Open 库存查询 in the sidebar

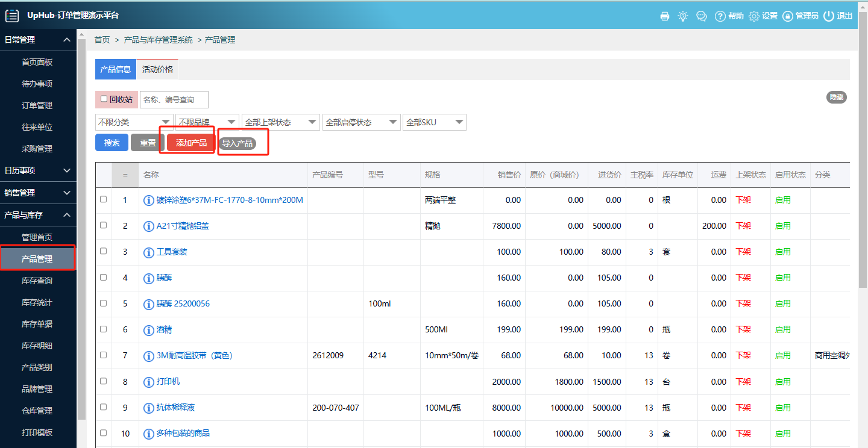click(x=37, y=281)
